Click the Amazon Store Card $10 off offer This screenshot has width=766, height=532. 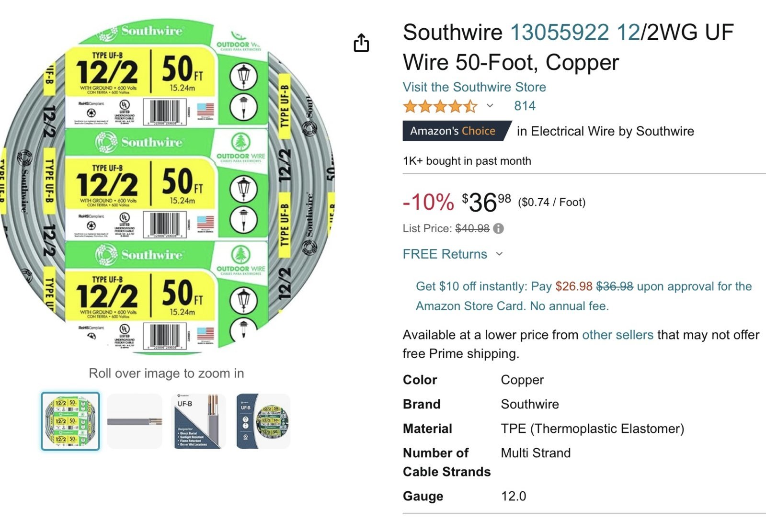583,296
